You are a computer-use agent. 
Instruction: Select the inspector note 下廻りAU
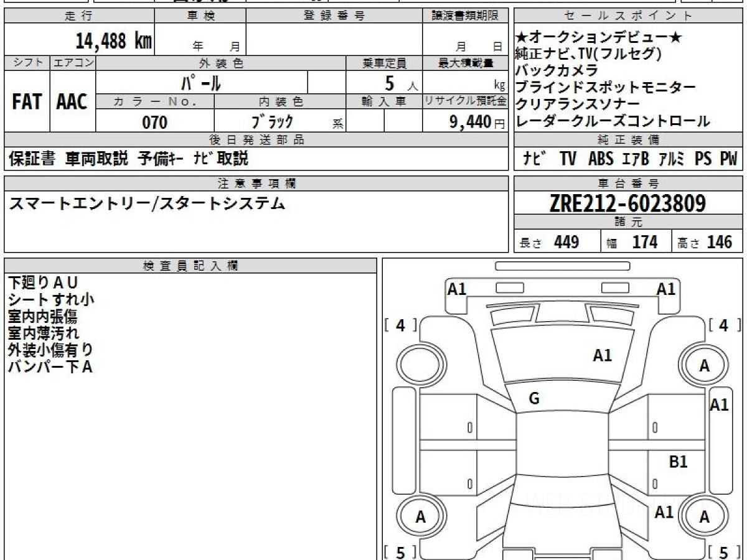point(44,283)
